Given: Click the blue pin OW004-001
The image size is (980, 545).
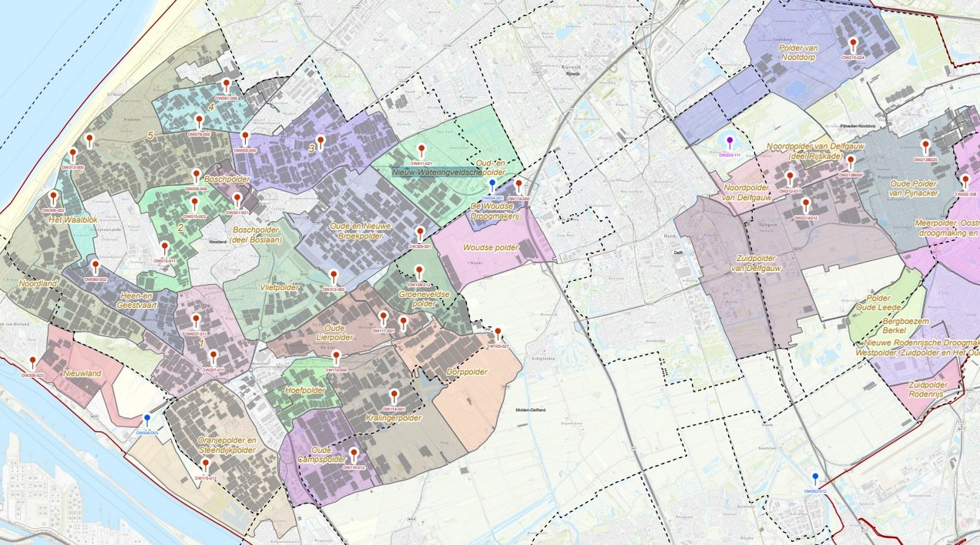Looking at the screenshot, I should coord(492,186).
